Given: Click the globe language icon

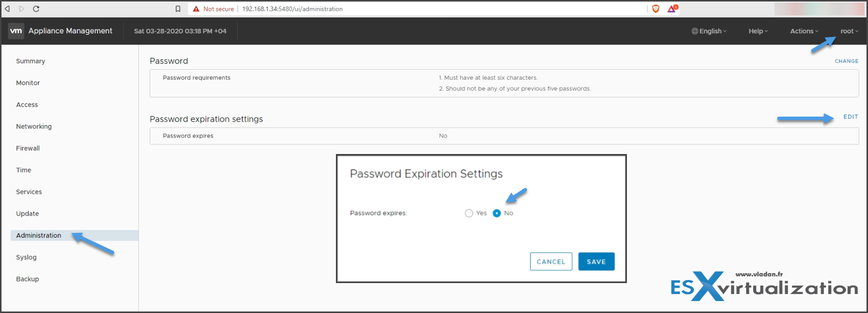Looking at the screenshot, I should [x=695, y=31].
